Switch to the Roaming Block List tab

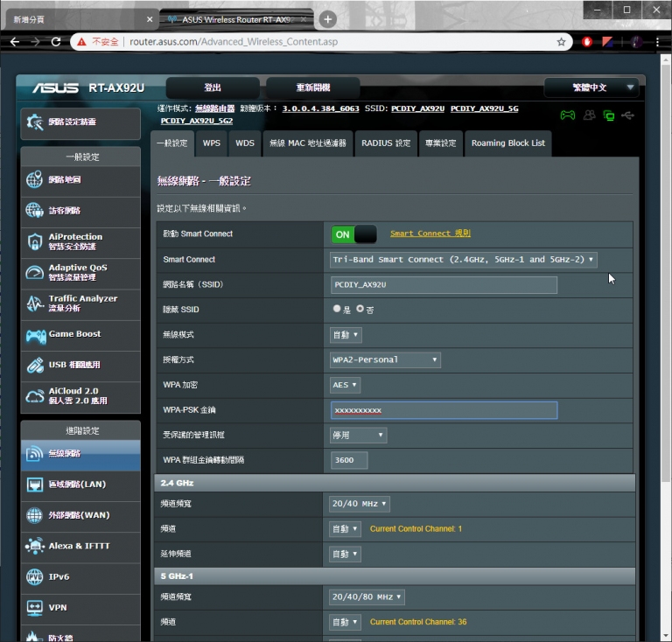tap(508, 143)
